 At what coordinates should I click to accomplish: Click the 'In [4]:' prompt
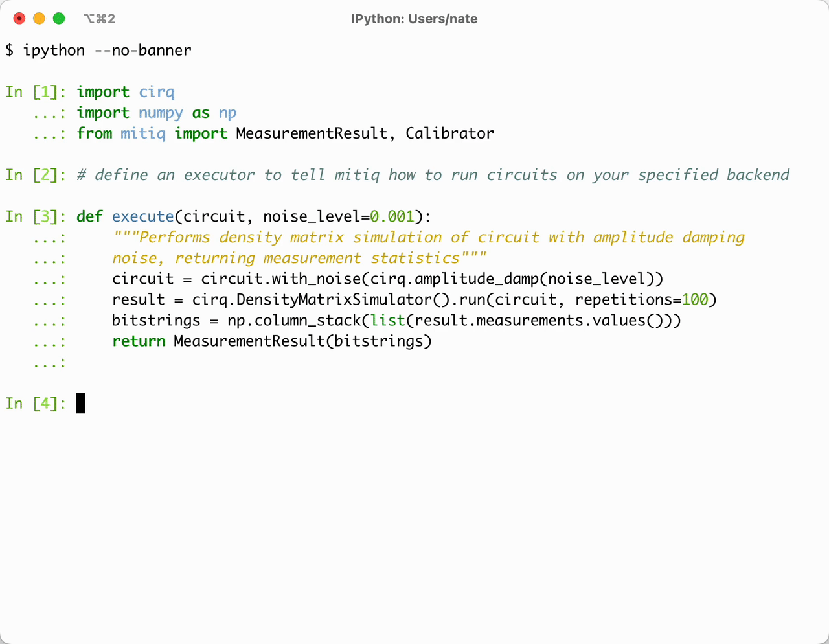click(x=36, y=404)
